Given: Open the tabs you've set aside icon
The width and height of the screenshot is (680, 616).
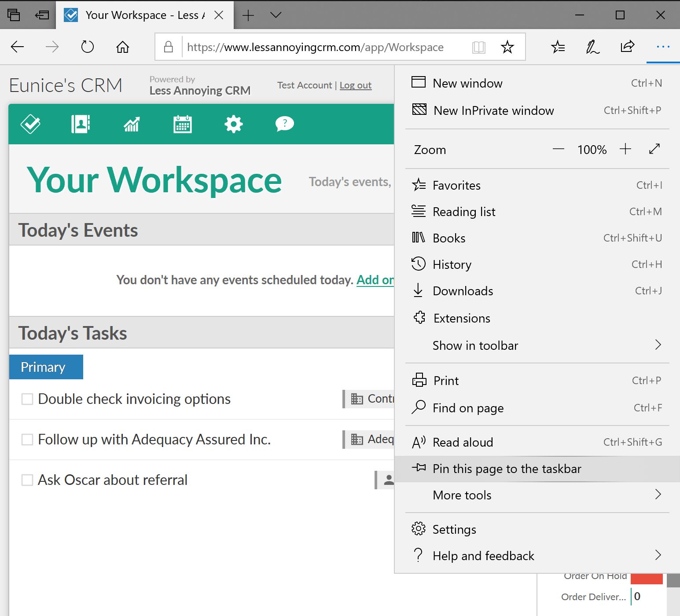Looking at the screenshot, I should 14,15.
